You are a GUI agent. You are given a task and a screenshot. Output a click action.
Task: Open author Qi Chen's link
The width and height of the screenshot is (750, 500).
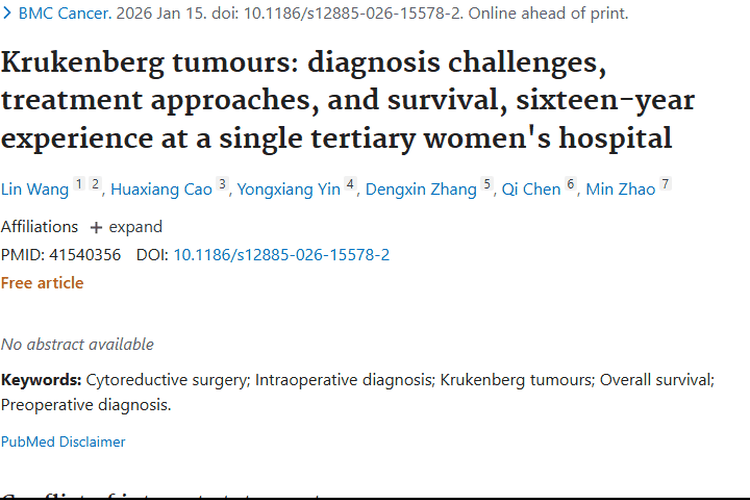click(531, 189)
